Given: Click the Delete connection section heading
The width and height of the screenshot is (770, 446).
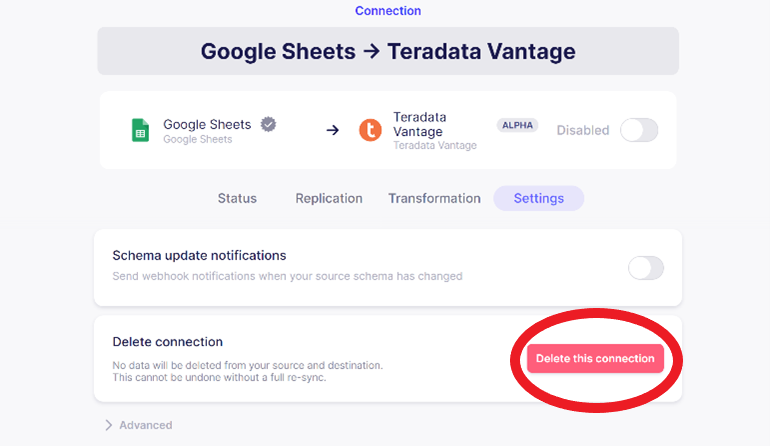Looking at the screenshot, I should (x=167, y=342).
